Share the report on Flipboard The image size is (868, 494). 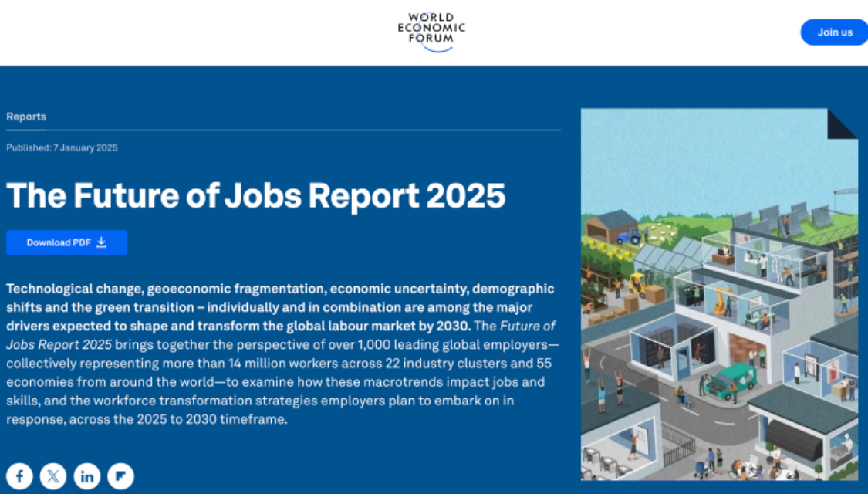pyautogui.click(x=121, y=476)
